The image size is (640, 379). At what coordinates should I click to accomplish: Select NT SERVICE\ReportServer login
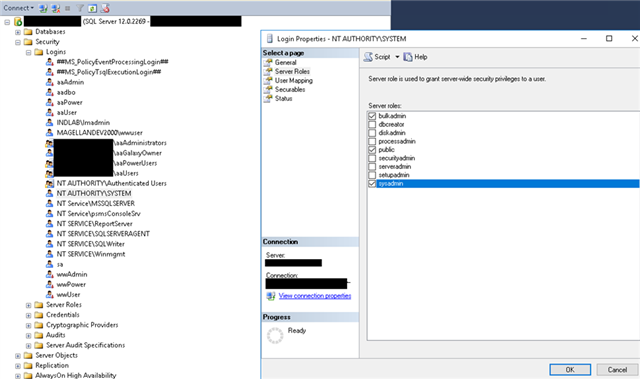(94, 224)
